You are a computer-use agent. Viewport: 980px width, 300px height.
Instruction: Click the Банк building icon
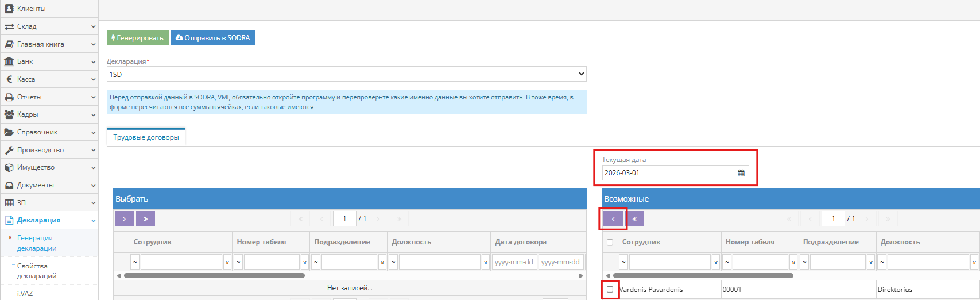click(9, 61)
